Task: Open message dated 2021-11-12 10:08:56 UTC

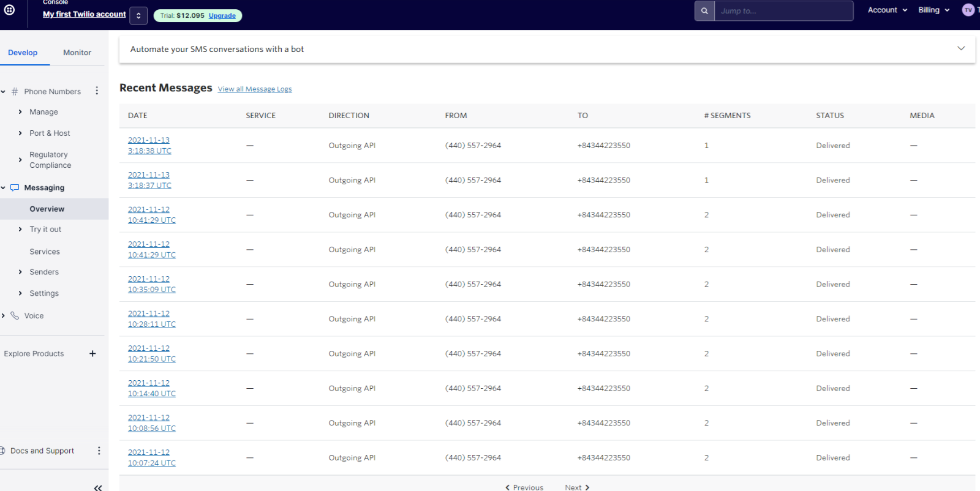Action: click(x=151, y=423)
